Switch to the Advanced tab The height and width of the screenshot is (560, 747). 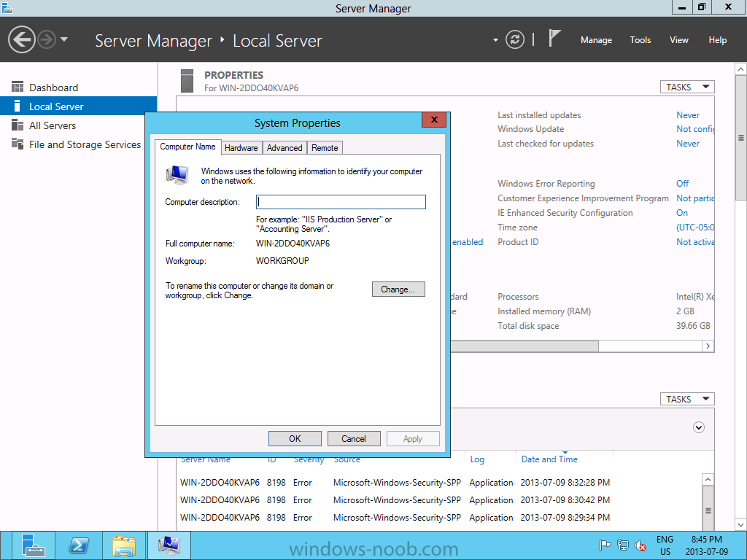click(x=285, y=148)
